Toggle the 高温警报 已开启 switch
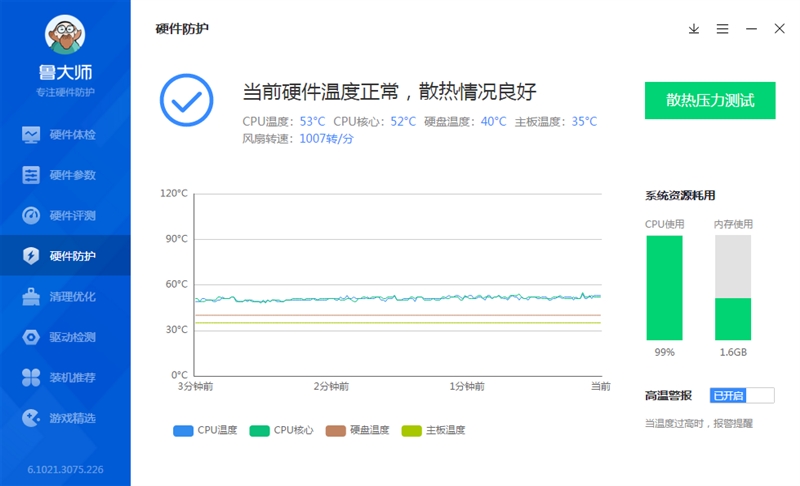The width and height of the screenshot is (800, 486). pyautogui.click(x=742, y=395)
